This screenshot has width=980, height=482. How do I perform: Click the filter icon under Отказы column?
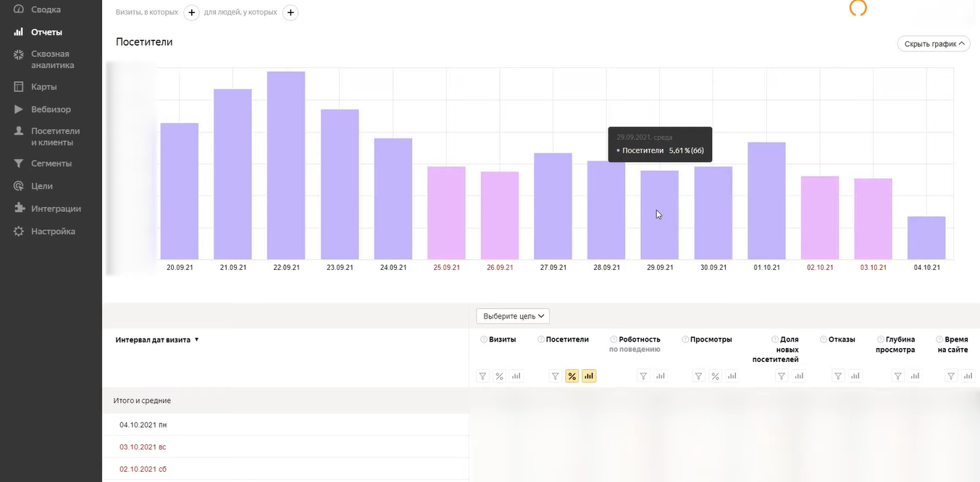[838, 376]
